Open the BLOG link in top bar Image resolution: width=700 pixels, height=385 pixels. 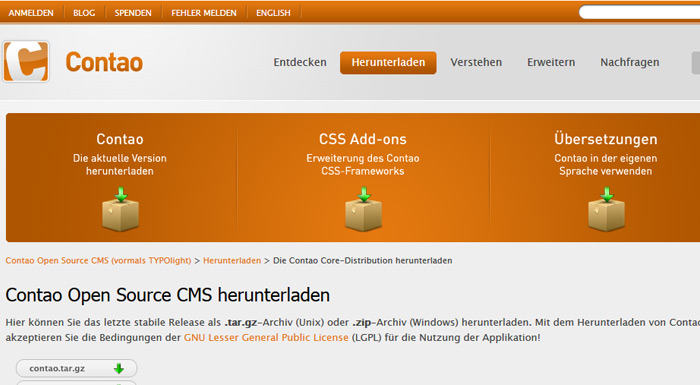pyautogui.click(x=84, y=13)
